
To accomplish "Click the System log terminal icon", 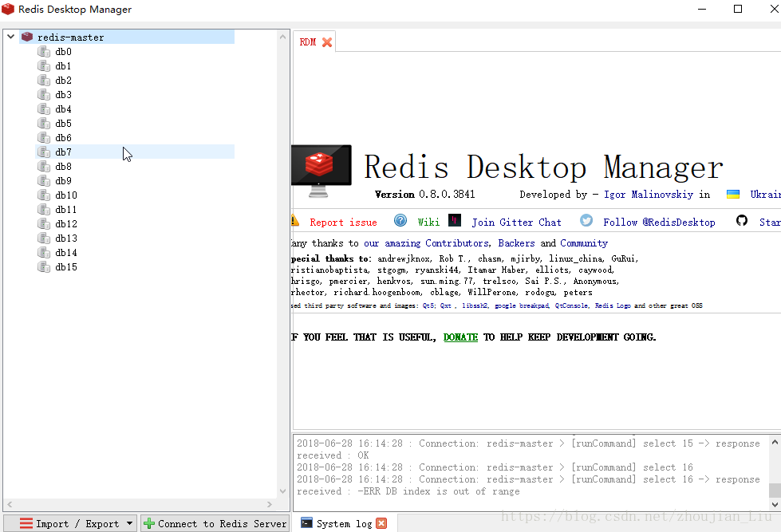I will 307,522.
